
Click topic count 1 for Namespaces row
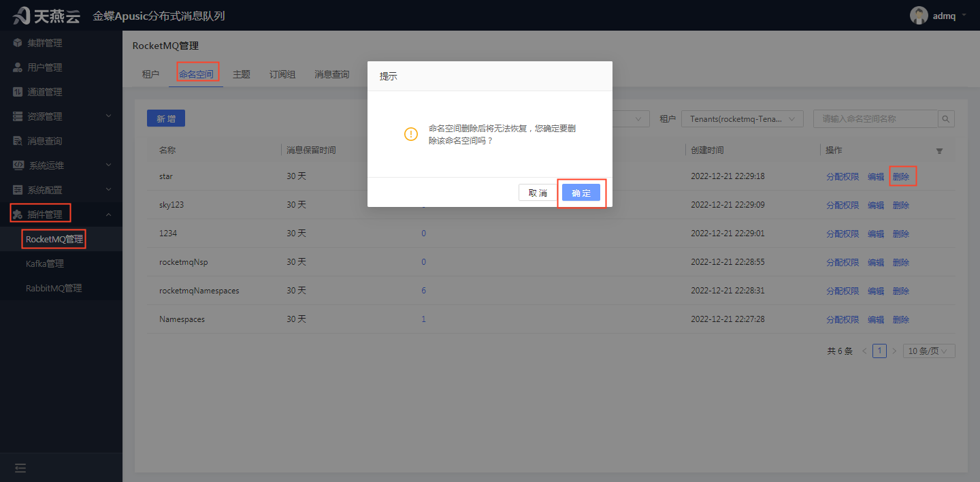point(423,319)
